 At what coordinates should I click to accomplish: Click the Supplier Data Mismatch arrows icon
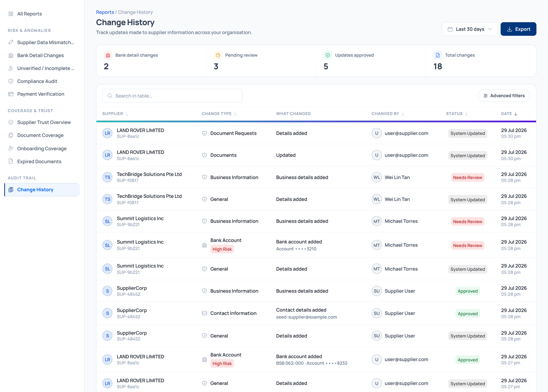11,42
